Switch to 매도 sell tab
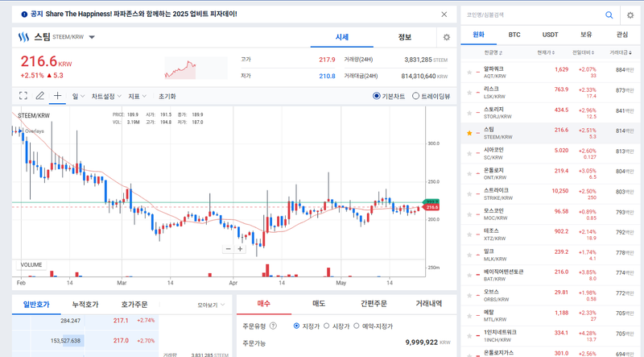The height and width of the screenshot is (357, 644). [319, 304]
